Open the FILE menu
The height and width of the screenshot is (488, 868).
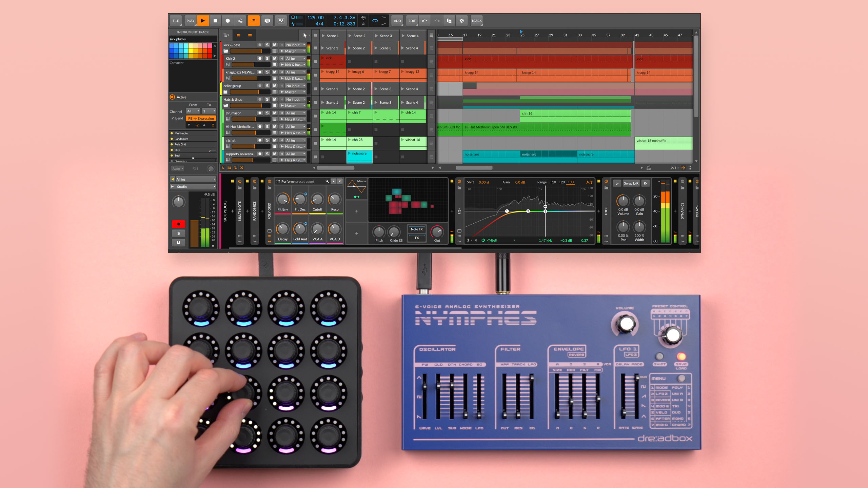point(176,21)
